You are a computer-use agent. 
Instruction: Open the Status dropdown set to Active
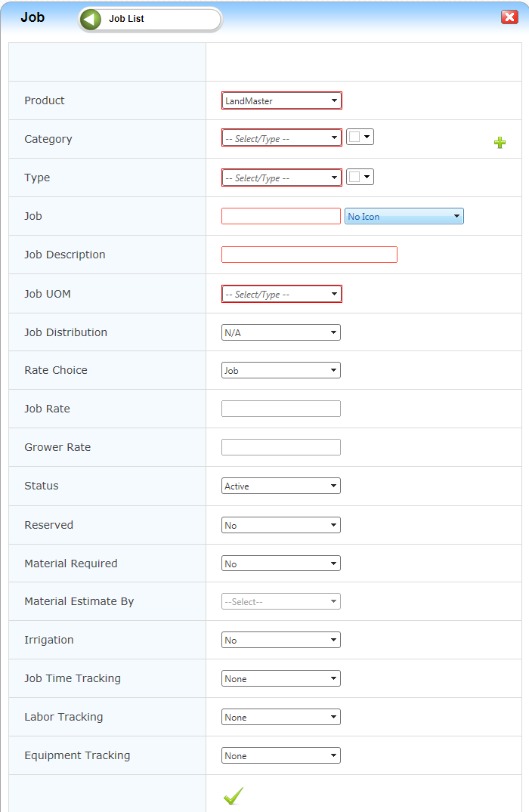tap(280, 486)
